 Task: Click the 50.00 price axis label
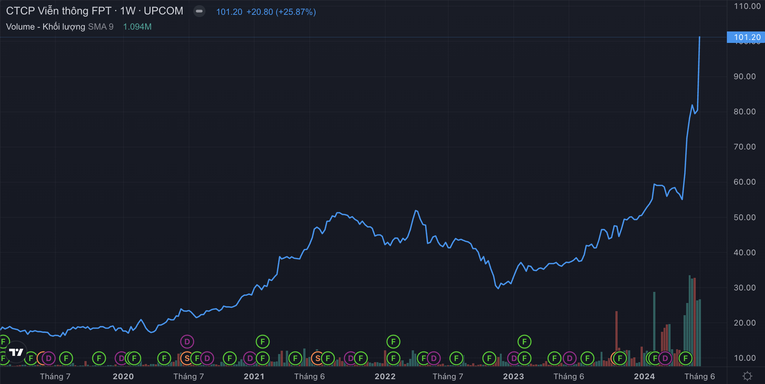745,217
